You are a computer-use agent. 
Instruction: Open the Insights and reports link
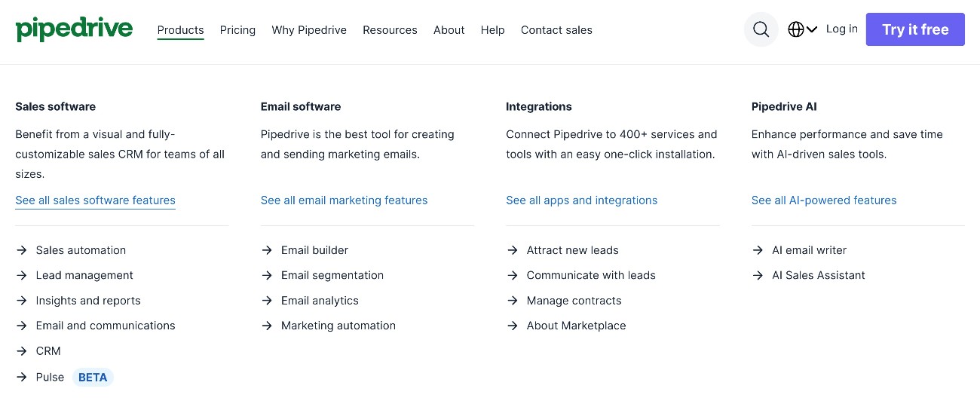tap(88, 301)
